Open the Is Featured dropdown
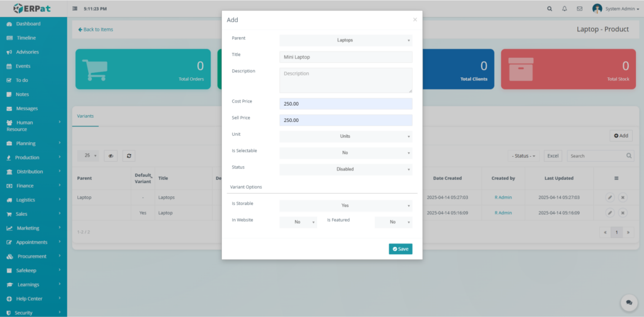 click(393, 222)
